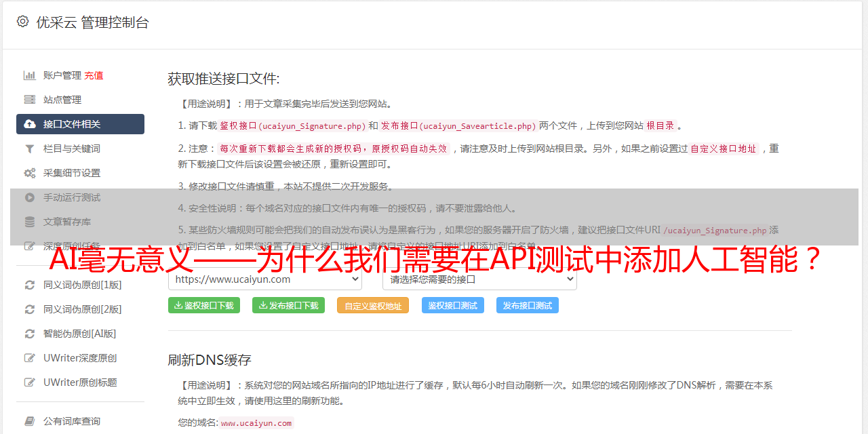868x434 pixels.
Task: Click the blue 鉴权接口测试 button
Action: tap(453, 305)
